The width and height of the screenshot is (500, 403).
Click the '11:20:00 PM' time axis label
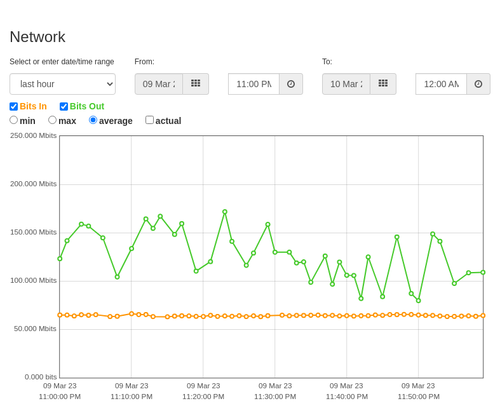pyautogui.click(x=203, y=397)
